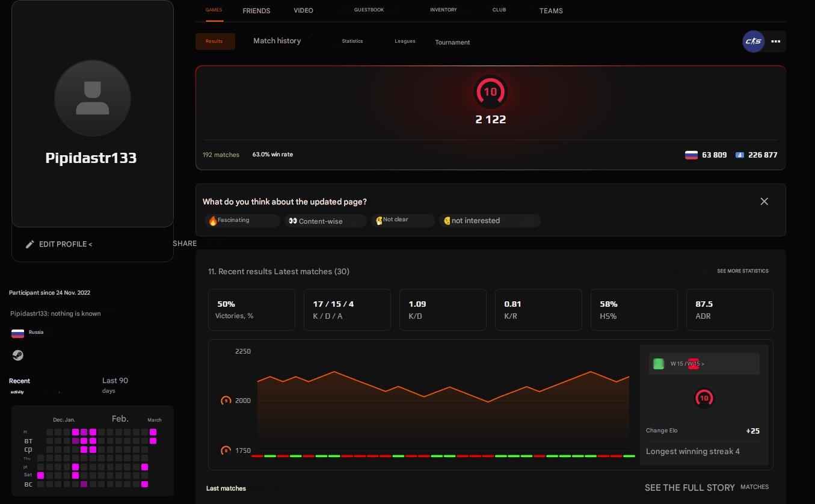
Task: Open the three-dot options menu top right
Action: click(x=775, y=41)
